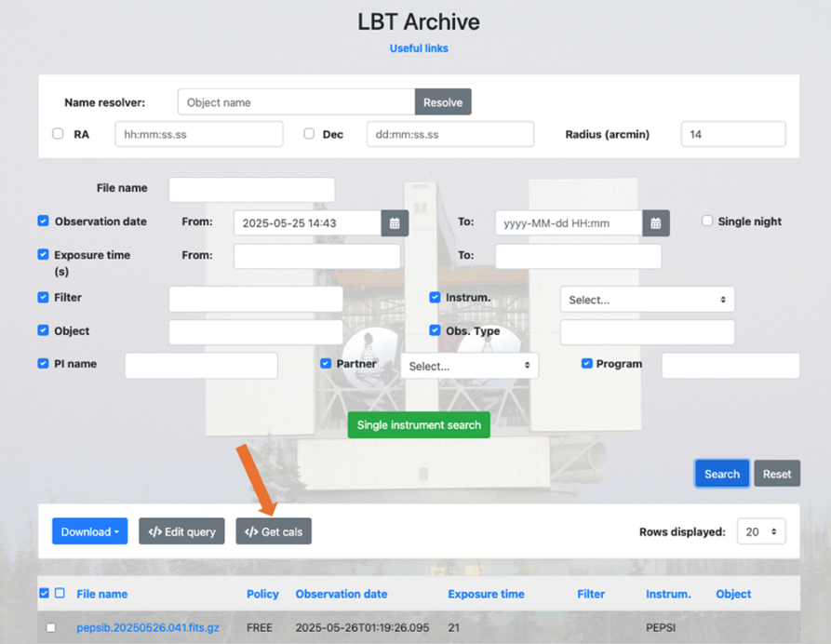The image size is (831, 644).
Task: Click the Get cals code button
Action: (x=274, y=531)
